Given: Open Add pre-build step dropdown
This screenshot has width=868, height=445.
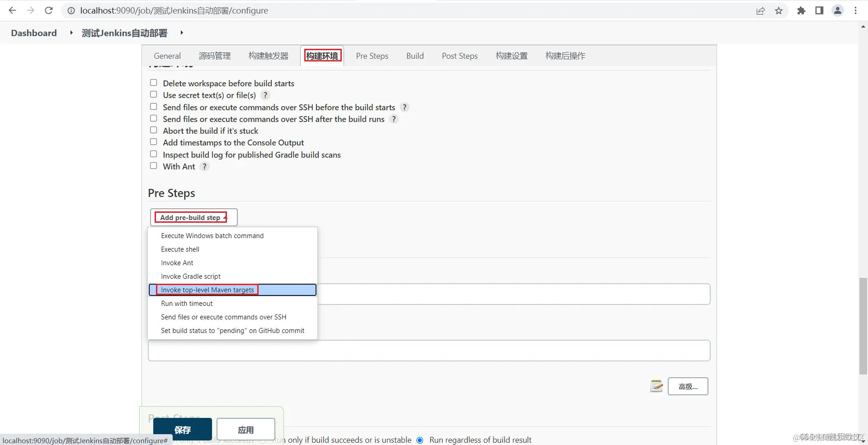Looking at the screenshot, I should pyautogui.click(x=193, y=217).
